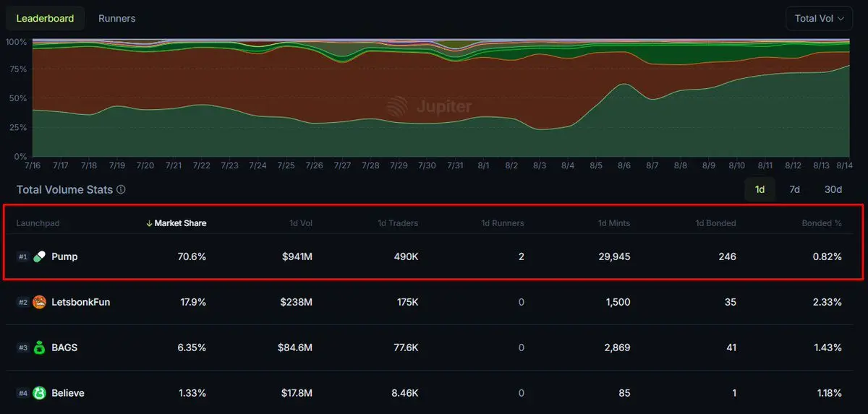Click the $238M volume value

[x=297, y=302]
